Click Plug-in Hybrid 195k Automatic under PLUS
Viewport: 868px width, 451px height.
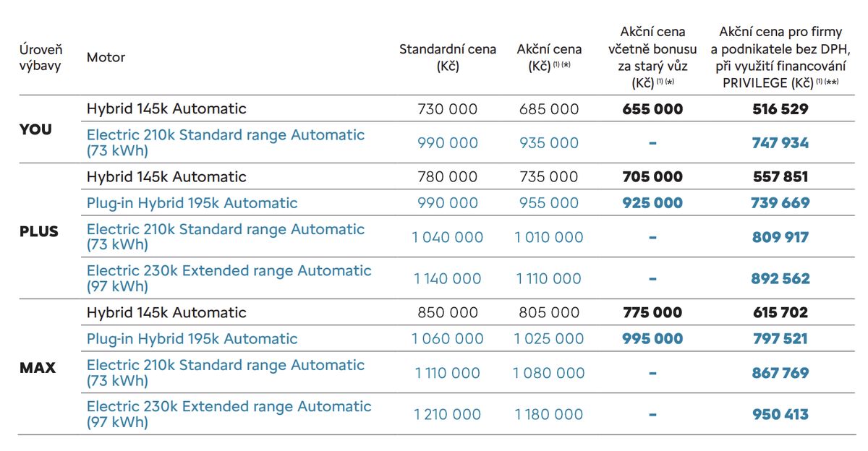(192, 203)
